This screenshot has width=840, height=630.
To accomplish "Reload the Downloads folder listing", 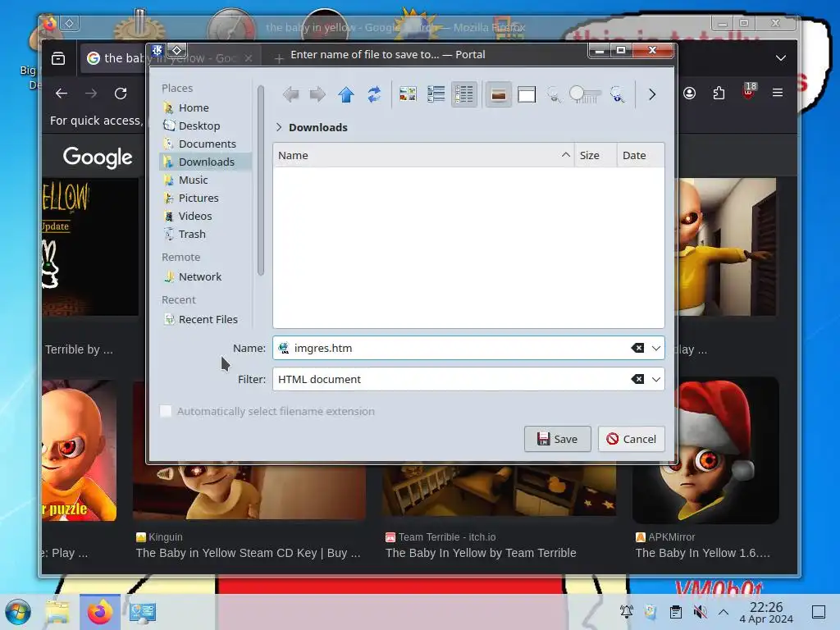I will 374,95.
